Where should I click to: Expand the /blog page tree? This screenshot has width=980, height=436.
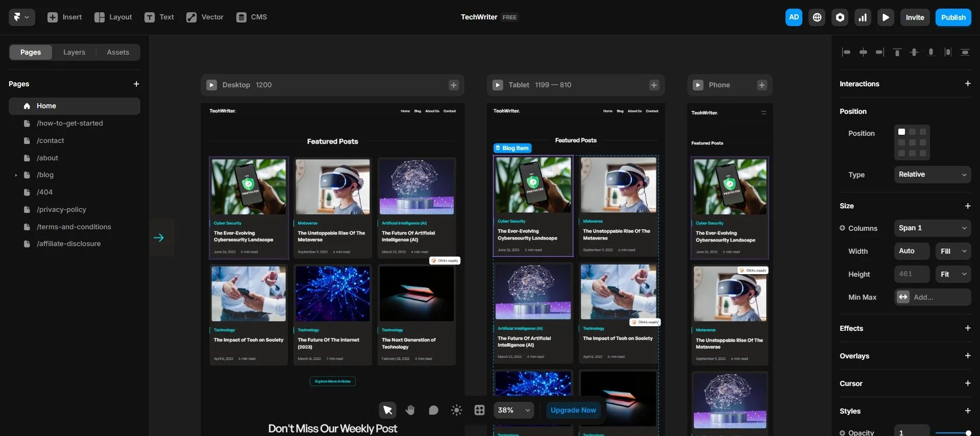point(16,175)
